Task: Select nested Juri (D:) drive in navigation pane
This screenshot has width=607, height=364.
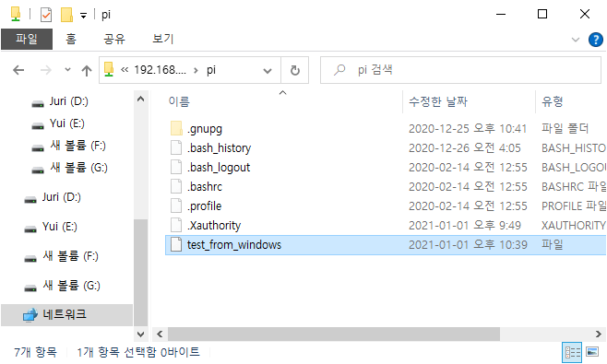Action: [68, 101]
